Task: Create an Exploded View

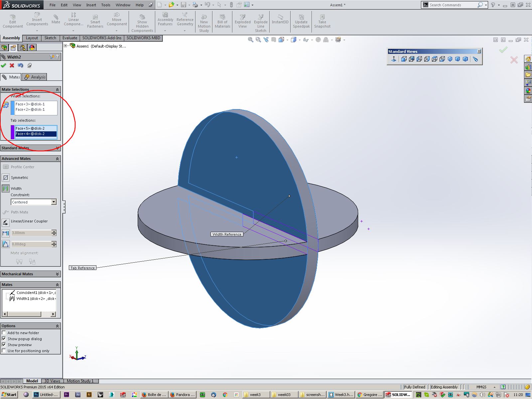Action: (x=243, y=21)
